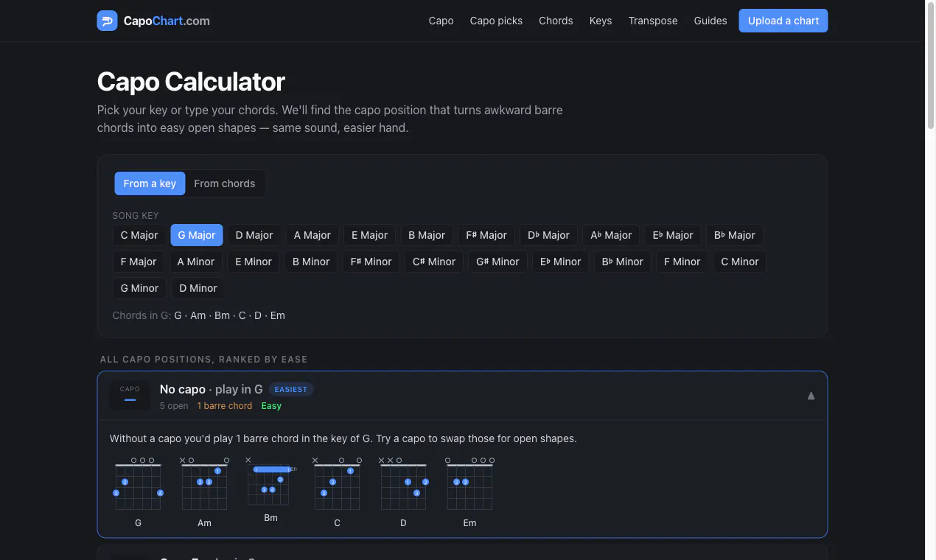Select the A♭ Major key

coord(612,235)
